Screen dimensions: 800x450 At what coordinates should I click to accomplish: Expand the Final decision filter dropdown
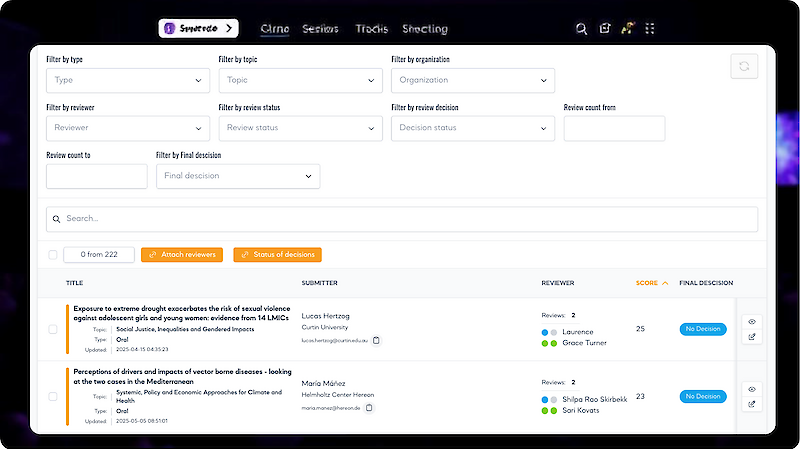pyautogui.click(x=237, y=176)
